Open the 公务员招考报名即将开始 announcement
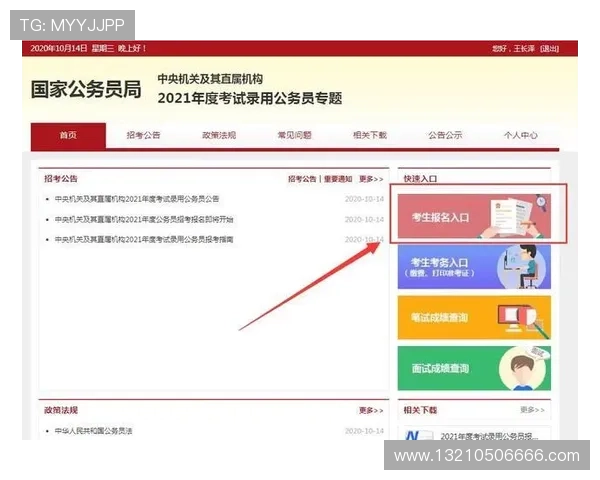Screen dimensions: 600x480 144,219
